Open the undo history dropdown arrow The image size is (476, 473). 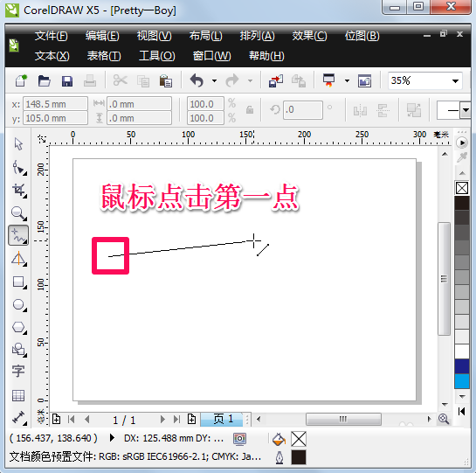click(x=214, y=80)
